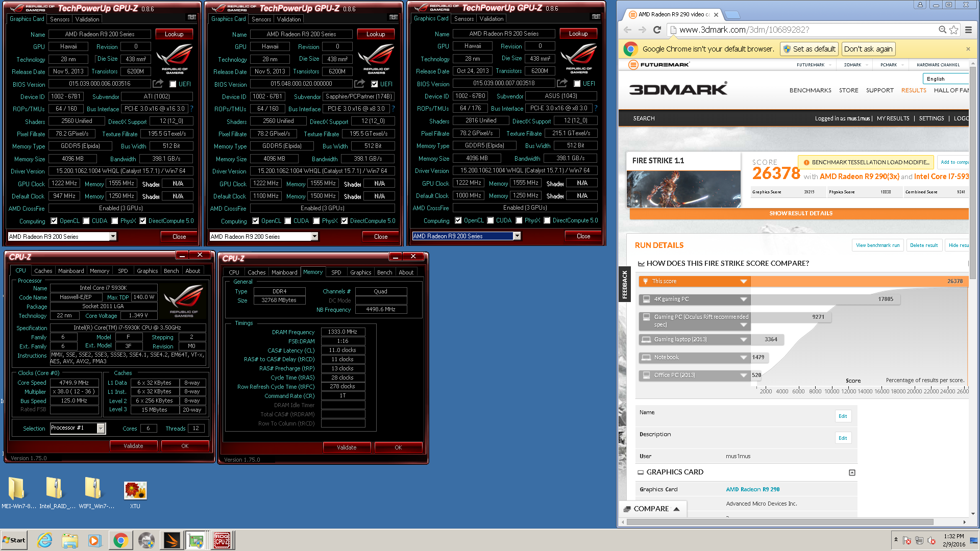This screenshot has width=980, height=551.
Task: Reload the Chrome page
Action: tap(657, 30)
